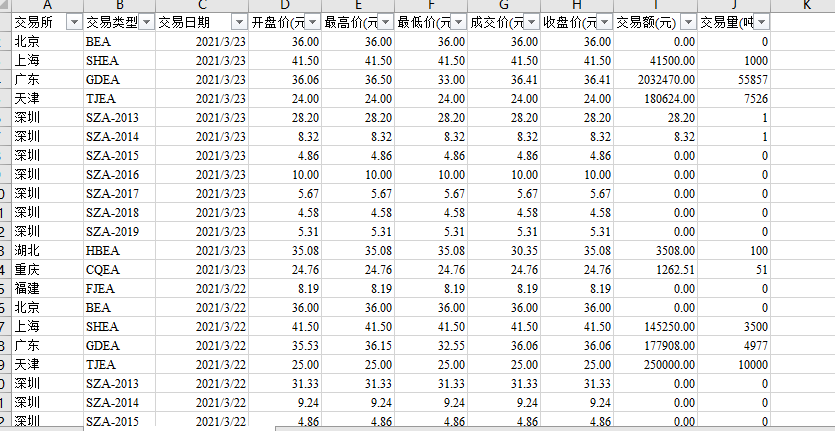Select trade amount cell 177908.00
Image resolution: width=835 pixels, height=431 pixels.
[x=656, y=346]
